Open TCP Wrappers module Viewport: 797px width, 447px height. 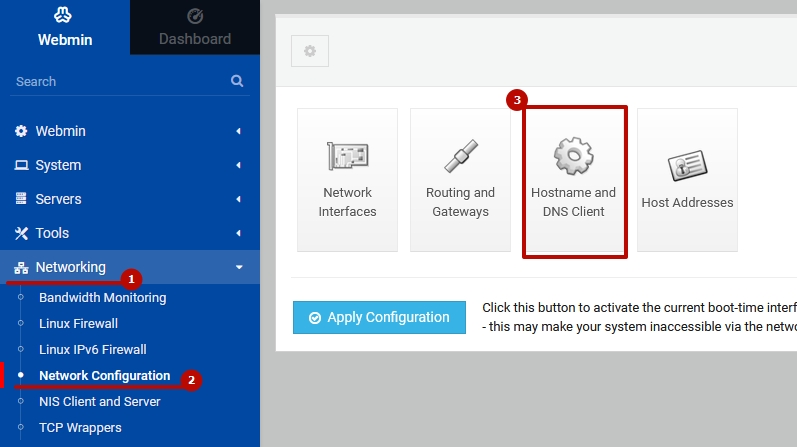click(80, 428)
